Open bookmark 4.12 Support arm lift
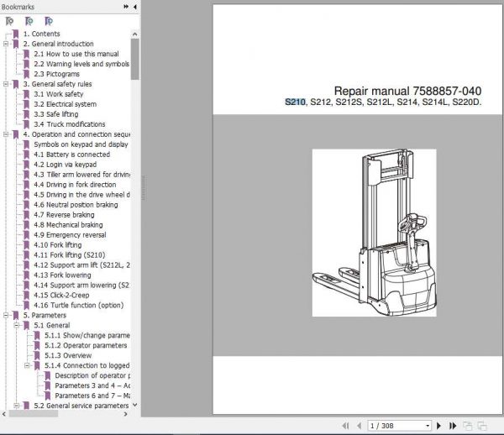The height and width of the screenshot is (435, 504). click(81, 265)
